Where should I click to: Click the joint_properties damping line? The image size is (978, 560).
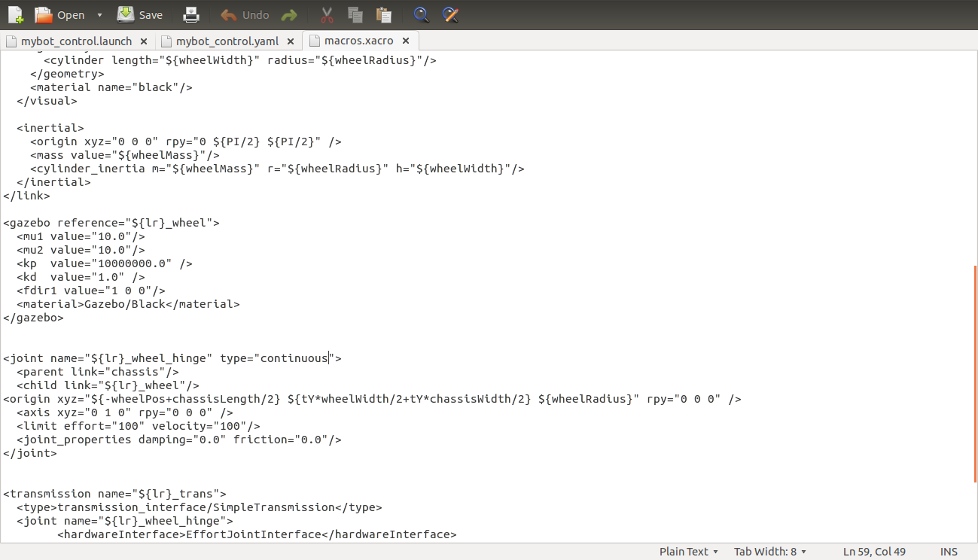pyautogui.click(x=179, y=440)
